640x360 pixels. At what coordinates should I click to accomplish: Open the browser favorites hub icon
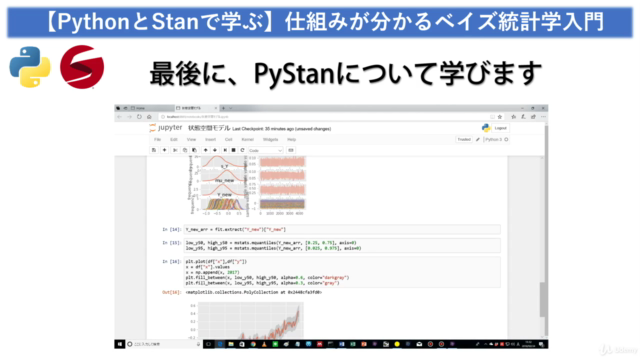[513, 117]
